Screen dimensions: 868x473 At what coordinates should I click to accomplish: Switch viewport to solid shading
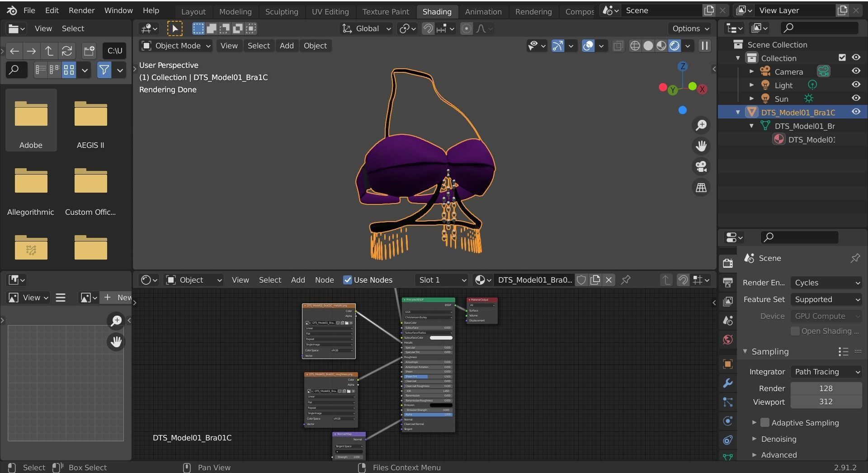point(648,46)
